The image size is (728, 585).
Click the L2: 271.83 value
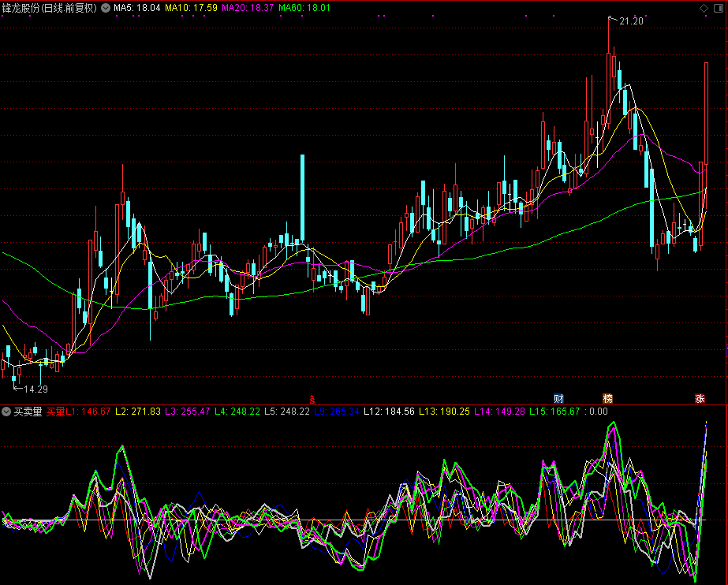pyautogui.click(x=138, y=412)
